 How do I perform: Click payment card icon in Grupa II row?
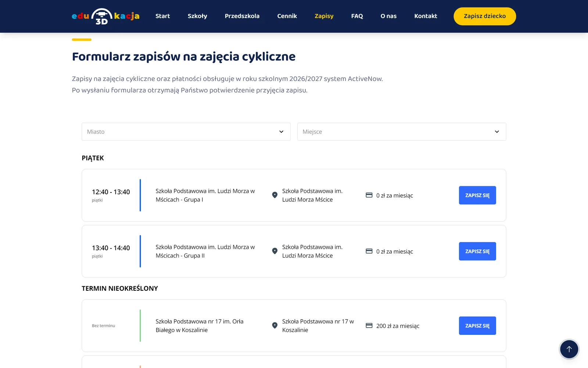tap(369, 251)
